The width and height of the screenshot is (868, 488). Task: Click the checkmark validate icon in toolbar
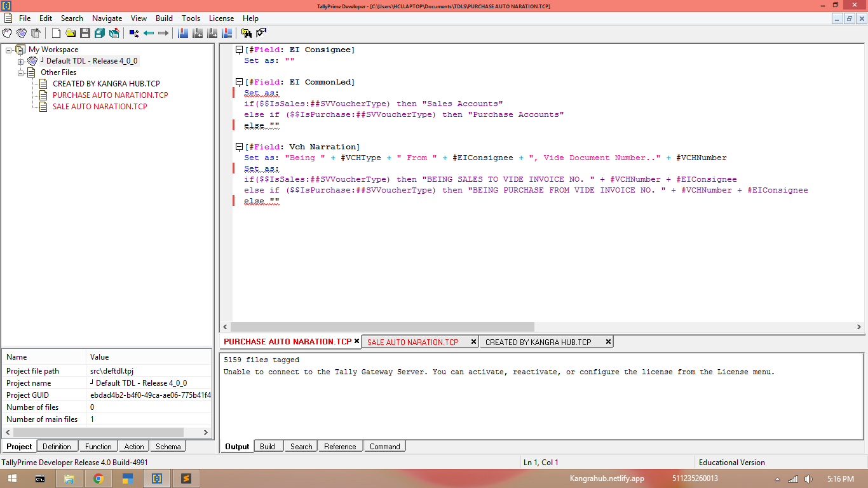[x=261, y=33]
